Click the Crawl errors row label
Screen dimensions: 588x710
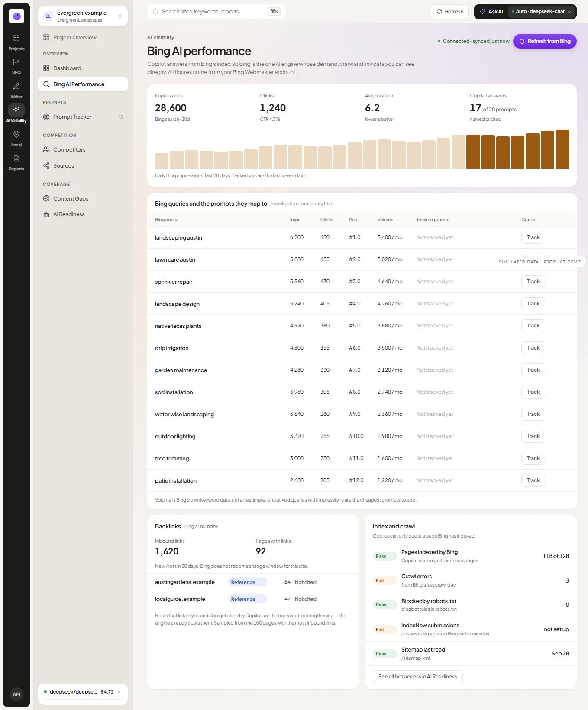[x=417, y=577]
